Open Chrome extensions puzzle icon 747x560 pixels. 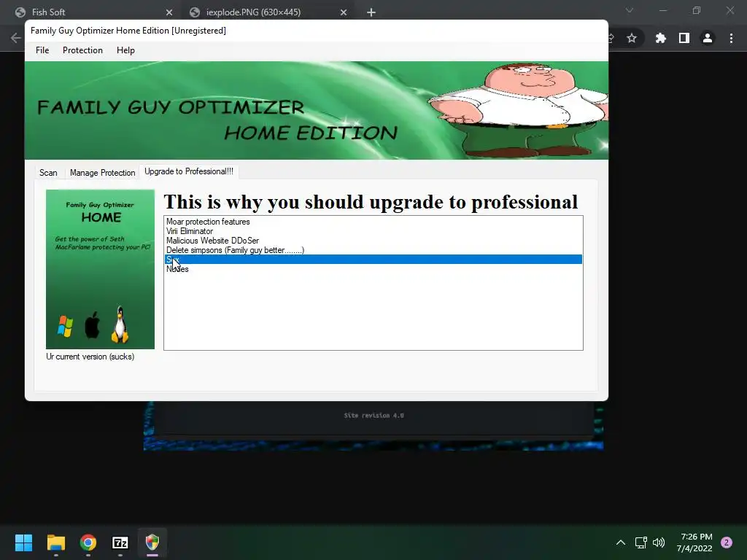[x=661, y=38]
